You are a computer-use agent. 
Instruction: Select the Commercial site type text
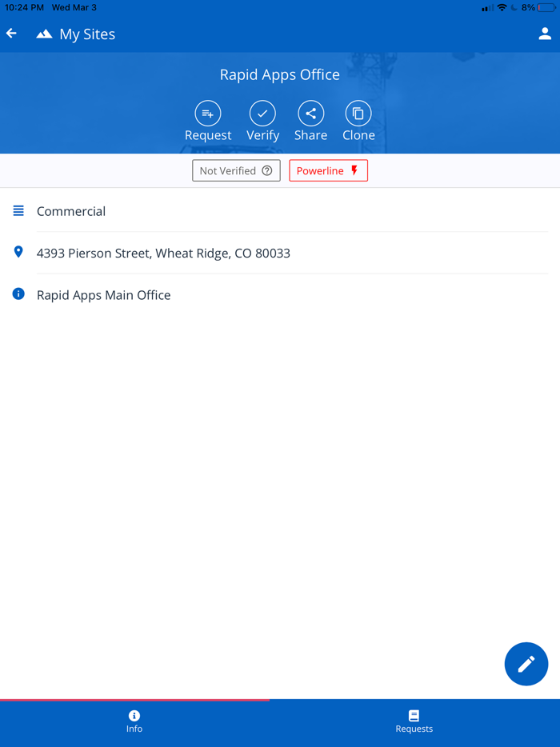tap(71, 211)
